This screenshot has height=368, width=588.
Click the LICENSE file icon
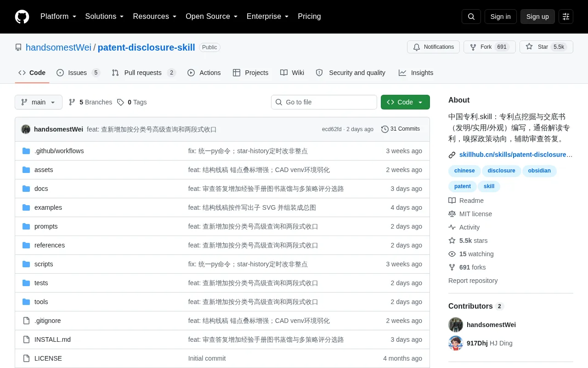[x=26, y=358]
